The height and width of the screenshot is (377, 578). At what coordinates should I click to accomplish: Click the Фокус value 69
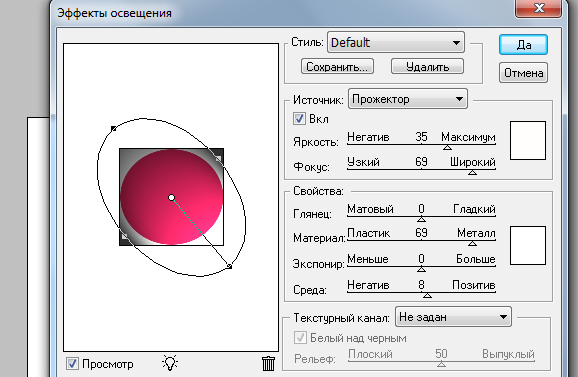tap(421, 162)
